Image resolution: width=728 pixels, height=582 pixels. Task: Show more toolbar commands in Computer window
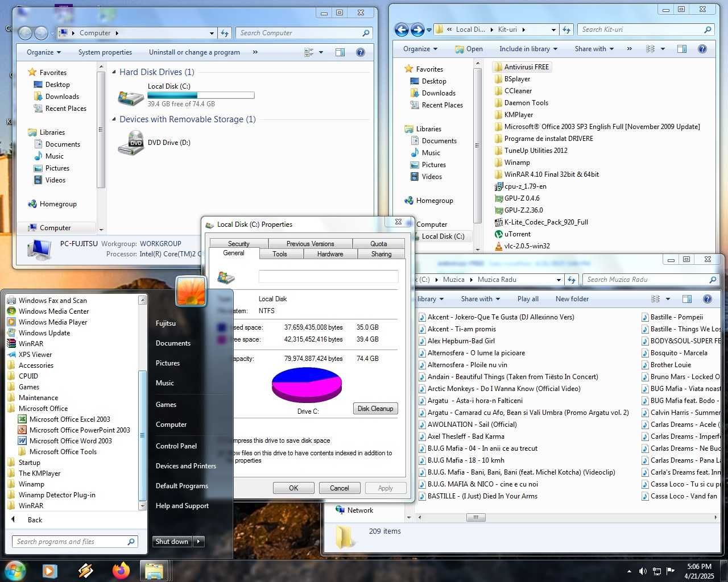[255, 52]
